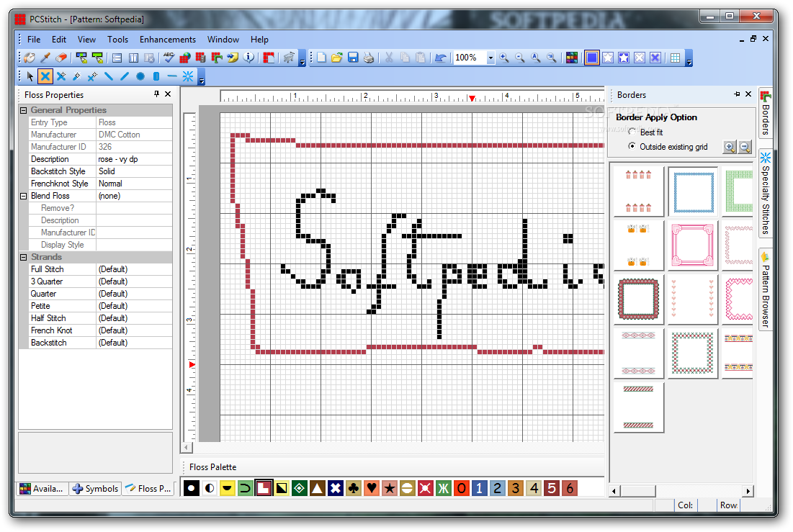Pin the Borders panel
793x532 pixels.
[x=737, y=94]
